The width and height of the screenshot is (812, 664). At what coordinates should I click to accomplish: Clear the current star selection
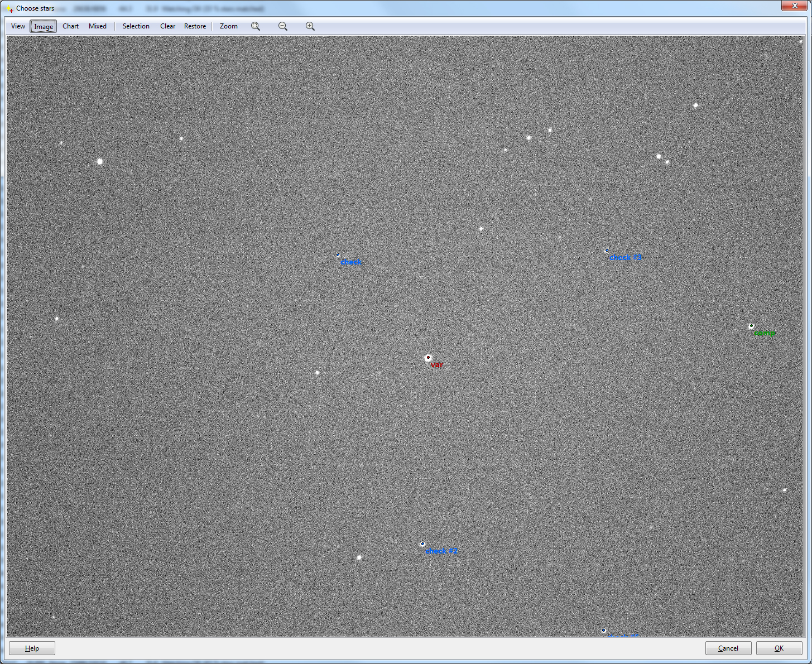167,26
